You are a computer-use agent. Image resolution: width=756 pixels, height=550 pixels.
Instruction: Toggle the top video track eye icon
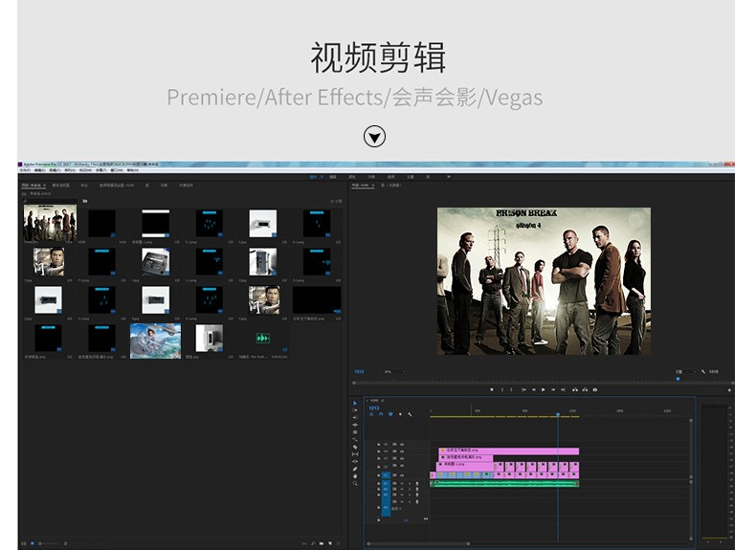tap(402, 445)
